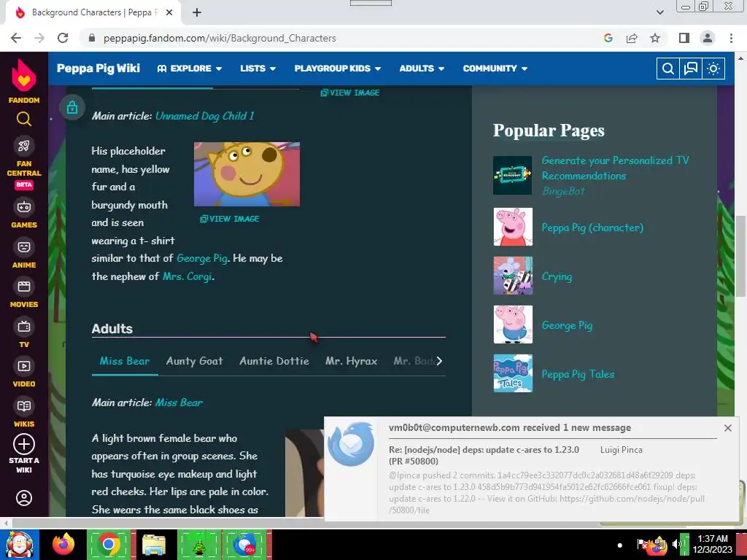Open the Anime section icon
Viewport: 747px width, 560px height.
pos(24,247)
